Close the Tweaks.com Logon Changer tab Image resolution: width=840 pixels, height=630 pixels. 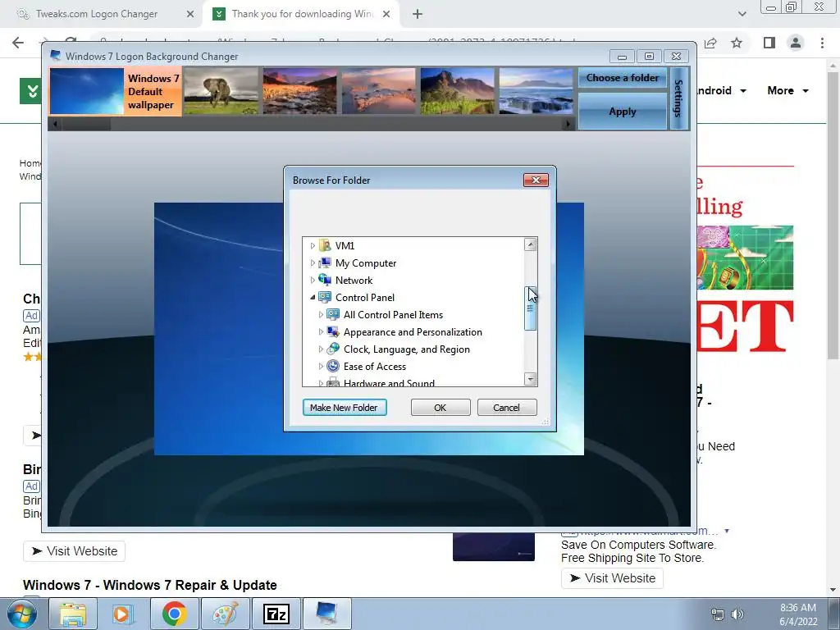190,14
